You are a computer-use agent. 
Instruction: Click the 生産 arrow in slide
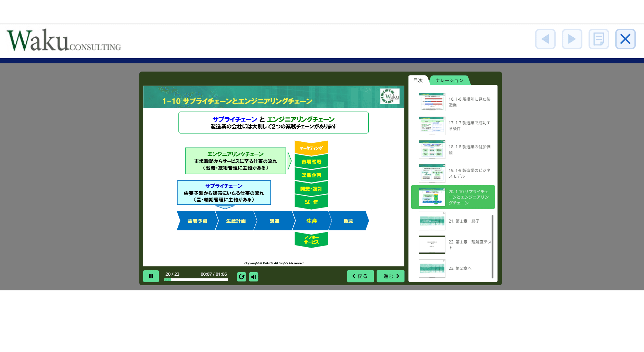pos(312,221)
